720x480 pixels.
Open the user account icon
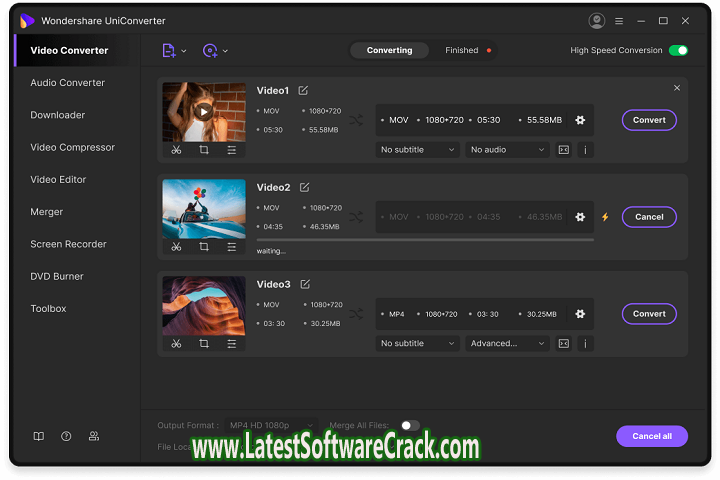coord(596,21)
